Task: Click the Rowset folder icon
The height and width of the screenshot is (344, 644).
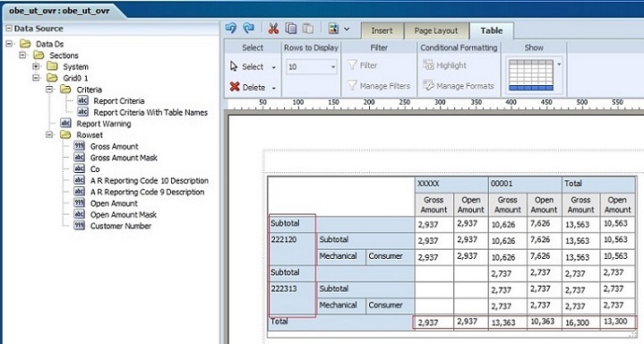Action: (65, 134)
